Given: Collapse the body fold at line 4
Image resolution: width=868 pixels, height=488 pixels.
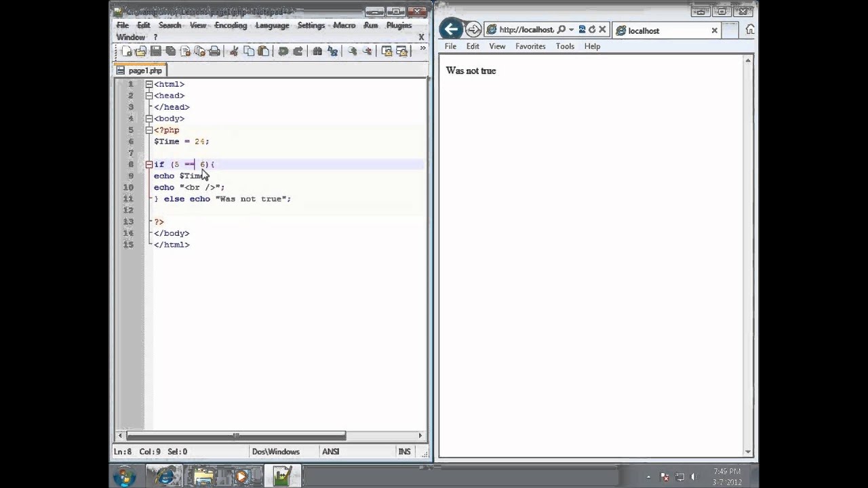Looking at the screenshot, I should 149,119.
